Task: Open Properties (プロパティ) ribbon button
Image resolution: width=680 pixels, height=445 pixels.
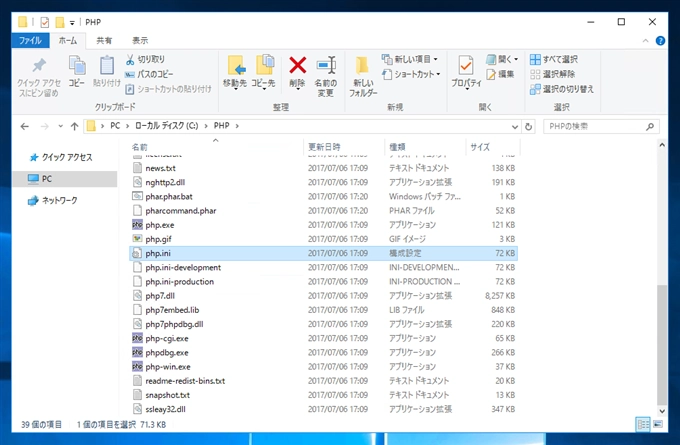Action: point(466,72)
